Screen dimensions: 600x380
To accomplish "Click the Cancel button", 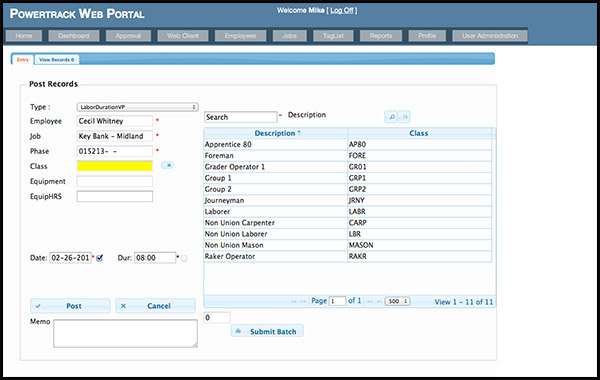I will tap(155, 306).
